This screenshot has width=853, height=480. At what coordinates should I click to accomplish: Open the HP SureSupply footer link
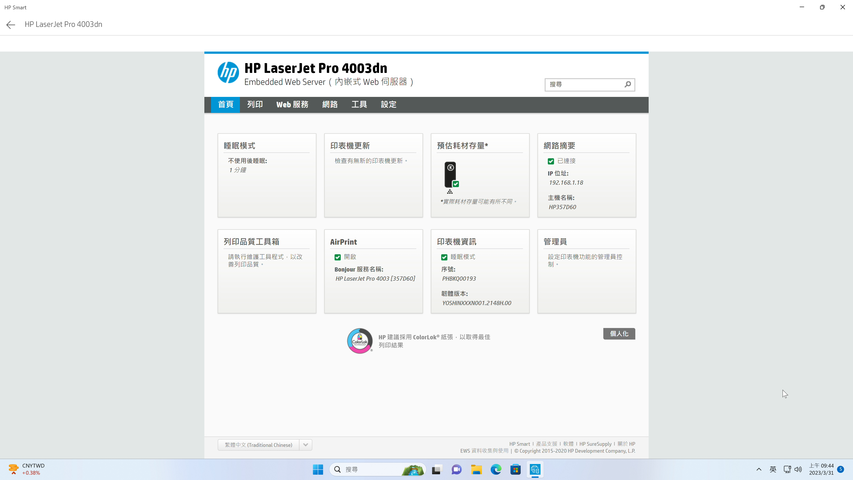(595, 444)
